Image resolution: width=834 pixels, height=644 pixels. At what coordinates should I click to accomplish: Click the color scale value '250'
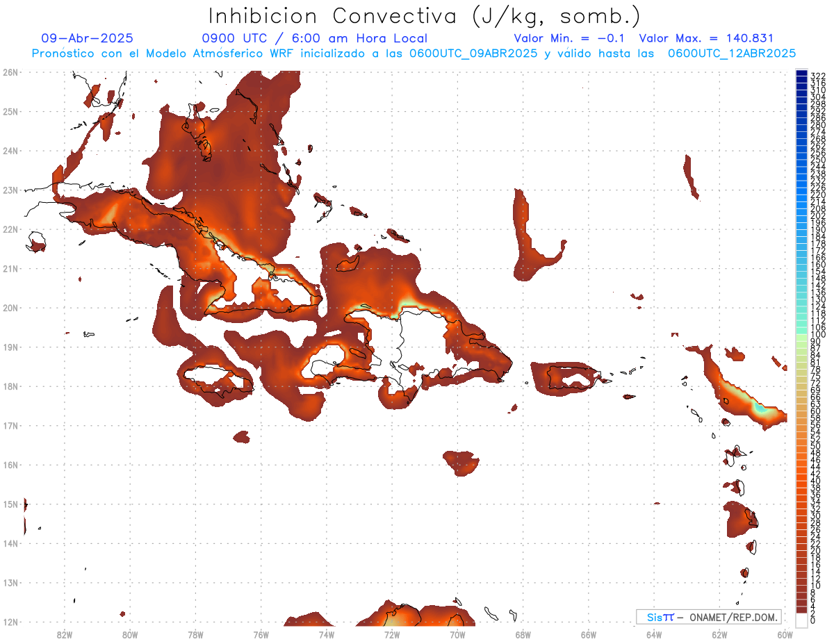point(818,160)
